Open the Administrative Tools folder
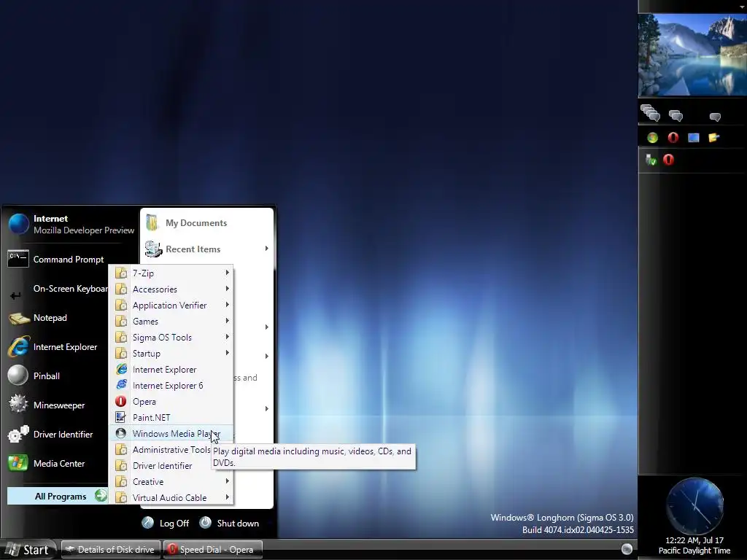747x560 pixels. (x=171, y=449)
